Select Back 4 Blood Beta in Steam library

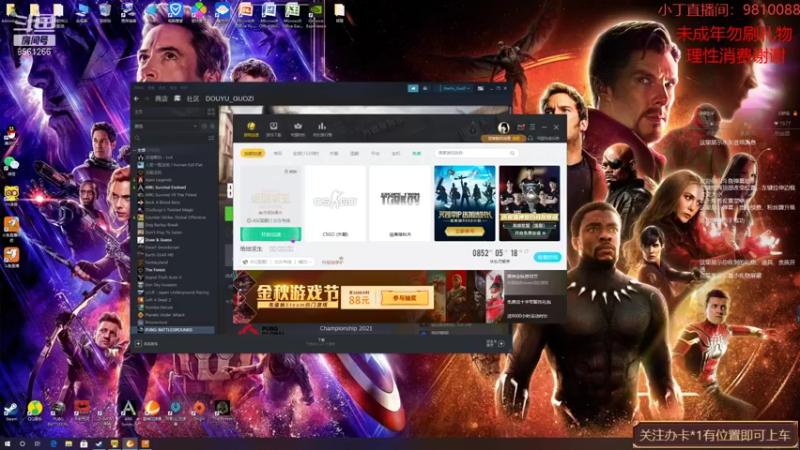click(162, 203)
